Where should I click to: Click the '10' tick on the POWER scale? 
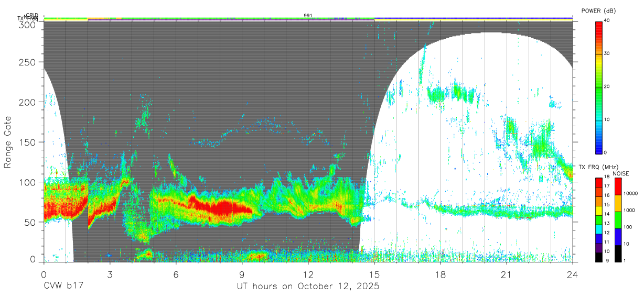[607, 119]
